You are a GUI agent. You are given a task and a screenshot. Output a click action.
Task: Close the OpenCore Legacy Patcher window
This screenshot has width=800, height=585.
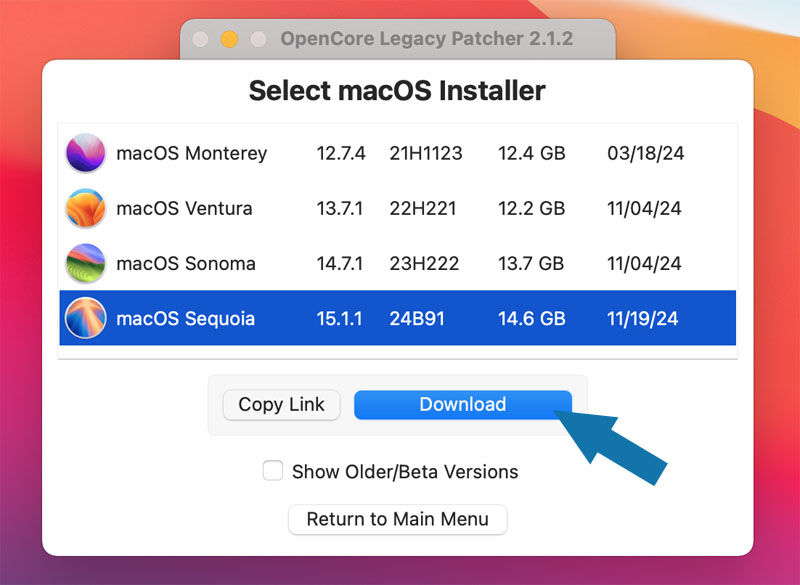pyautogui.click(x=200, y=39)
